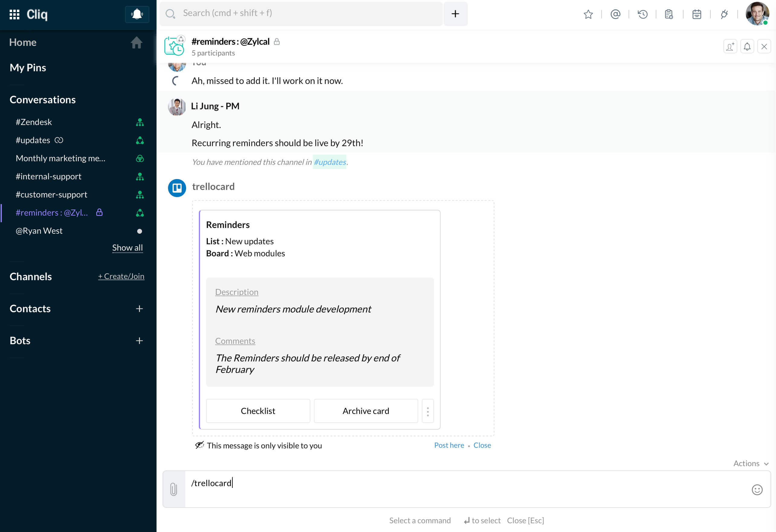Open the calendar icon in top bar
This screenshot has height=532, width=776.
point(697,14)
